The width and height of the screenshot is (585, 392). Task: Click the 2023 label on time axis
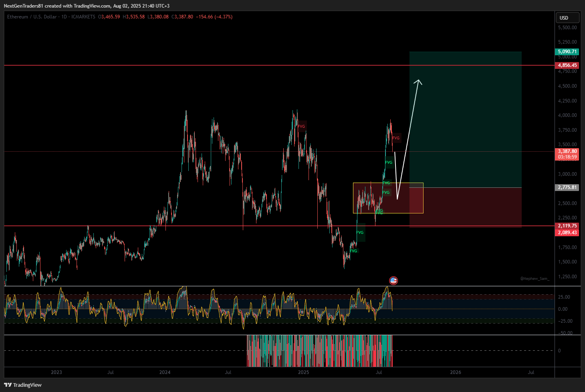click(56, 372)
